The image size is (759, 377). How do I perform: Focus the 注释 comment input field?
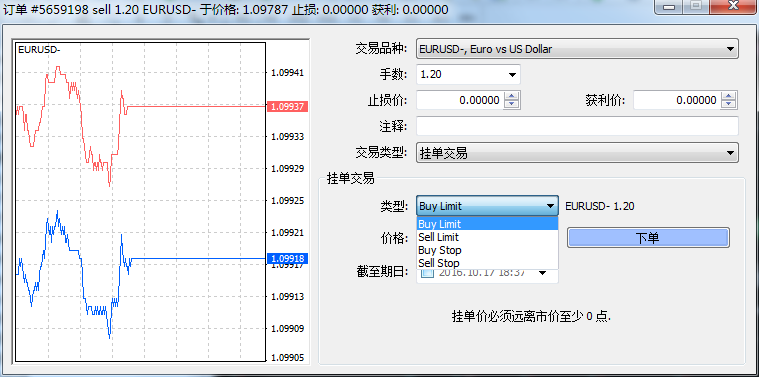577,127
